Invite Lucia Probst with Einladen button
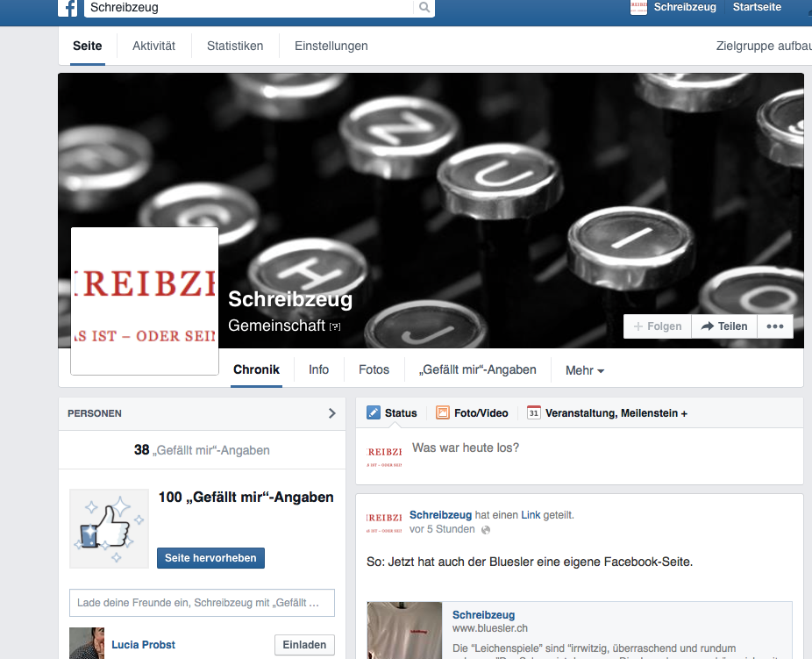The width and height of the screenshot is (812, 659). [x=304, y=644]
